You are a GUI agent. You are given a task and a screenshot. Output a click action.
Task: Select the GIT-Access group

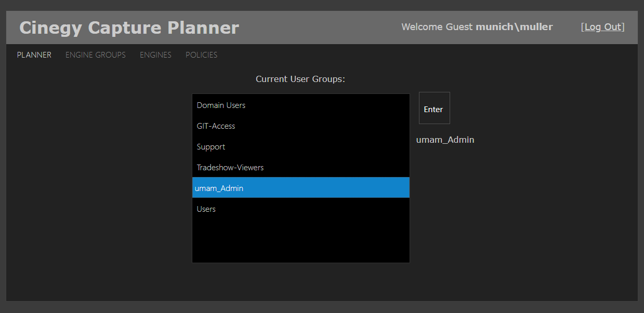(216, 126)
